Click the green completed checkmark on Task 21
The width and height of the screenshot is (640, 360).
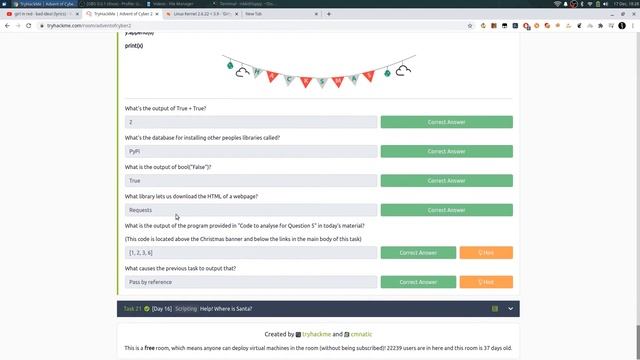coord(147,309)
